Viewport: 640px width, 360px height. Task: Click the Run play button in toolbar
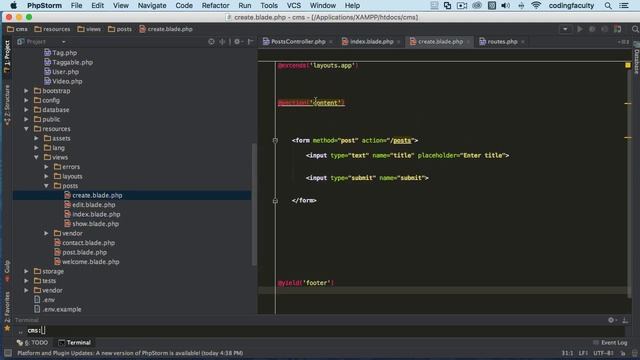pos(580,29)
